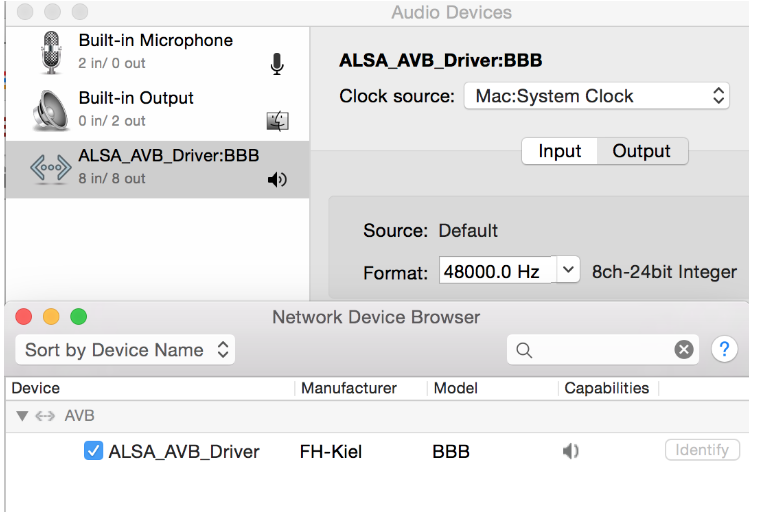Click the ALSA_AVB_Driver:BBB network device icon
The image size is (760, 512).
(50, 168)
